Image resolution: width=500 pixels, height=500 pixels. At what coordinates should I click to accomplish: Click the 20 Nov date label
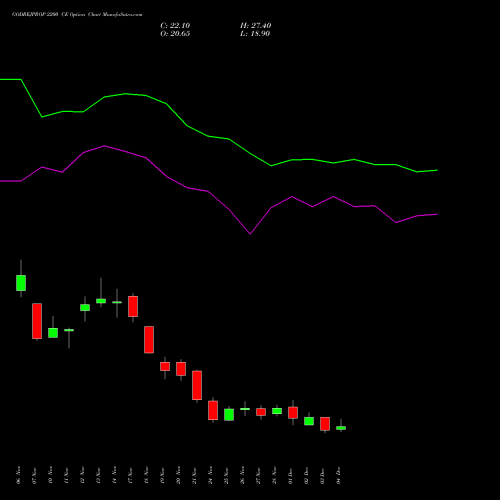pyautogui.click(x=178, y=475)
